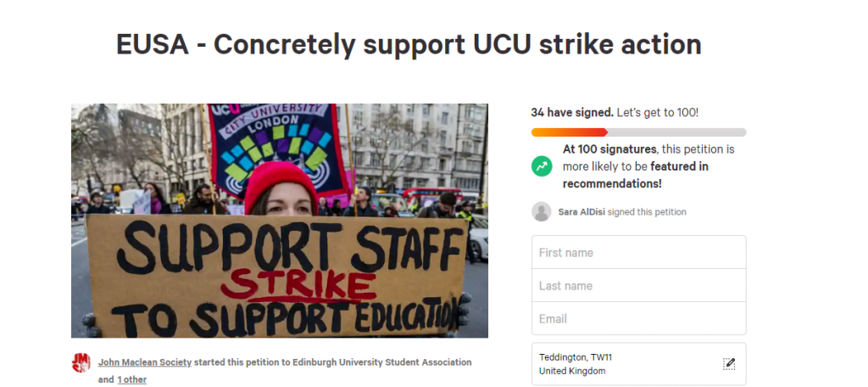Screen dimensions: 868x387
Task: Click the pencil edit location icon
Action: click(729, 364)
